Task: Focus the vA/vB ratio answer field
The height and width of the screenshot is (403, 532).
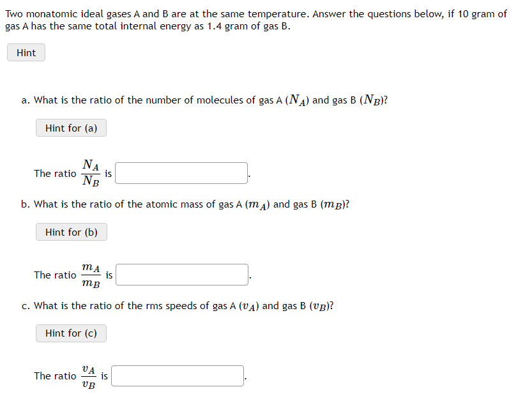Action: (177, 375)
